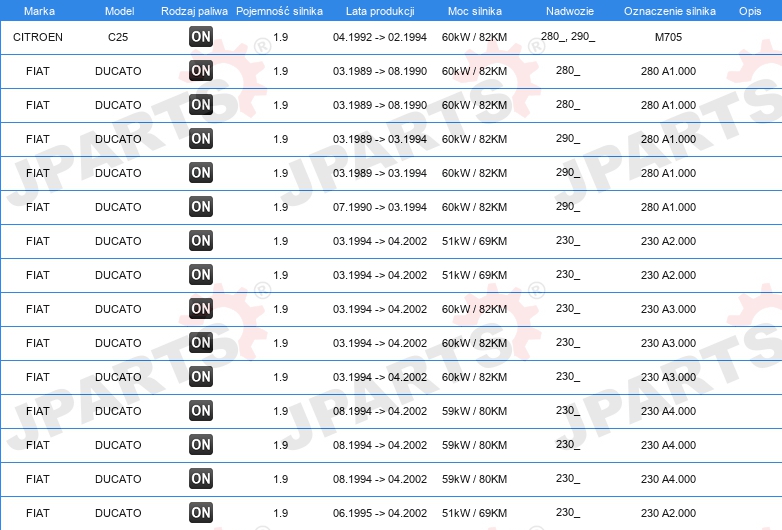Click 51kW / 69KM in the 06.1995 -> 04.2002 row
Image resolution: width=782 pixels, height=530 pixels.
click(474, 513)
